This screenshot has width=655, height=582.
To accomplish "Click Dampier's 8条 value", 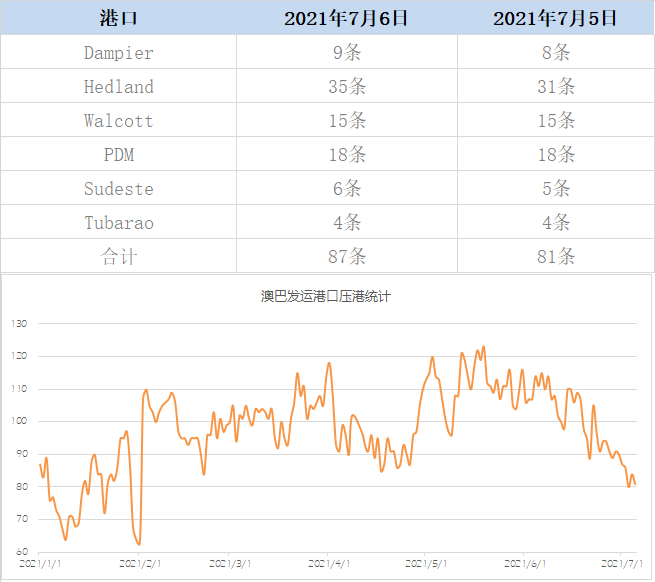I will [556, 52].
